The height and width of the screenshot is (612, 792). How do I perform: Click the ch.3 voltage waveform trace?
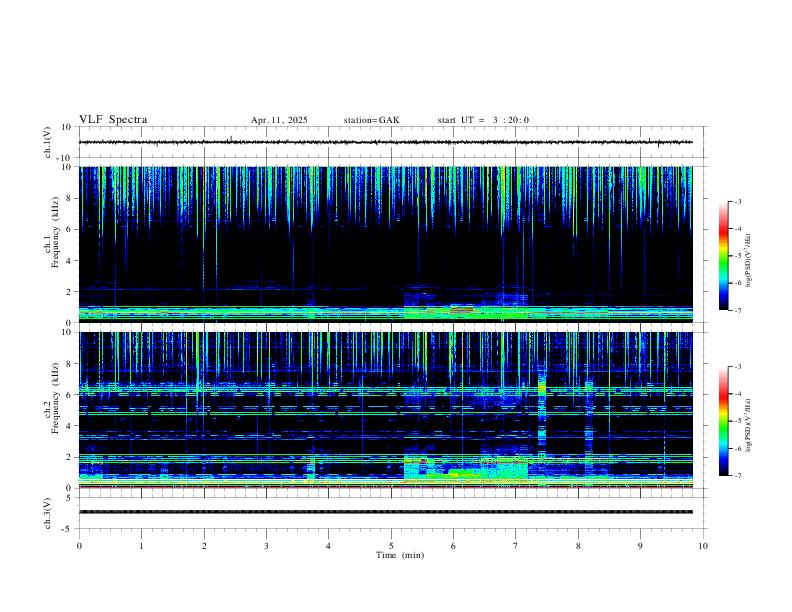(x=385, y=512)
